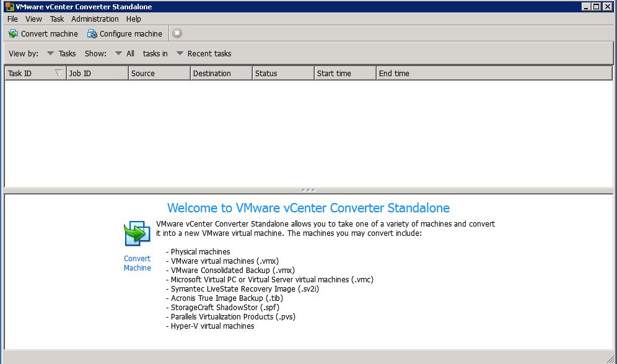
Task: Click the Configure machine toolbar icon
Action: (92, 34)
